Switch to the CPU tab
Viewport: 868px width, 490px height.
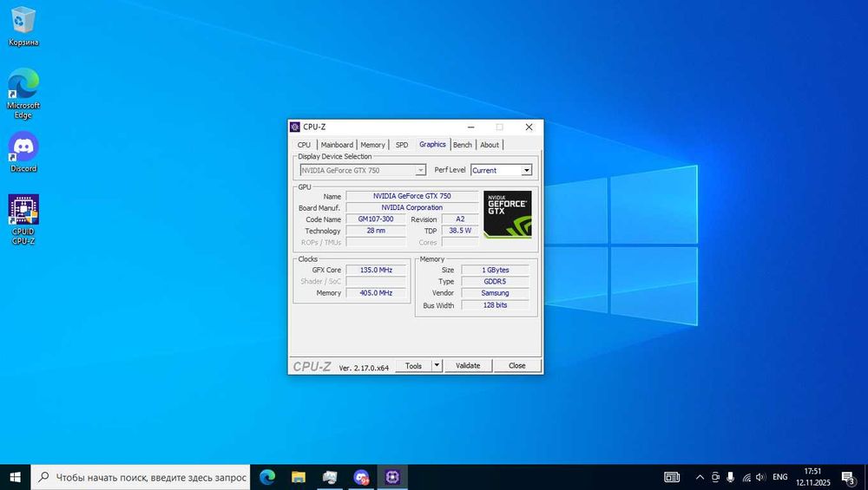(304, 145)
